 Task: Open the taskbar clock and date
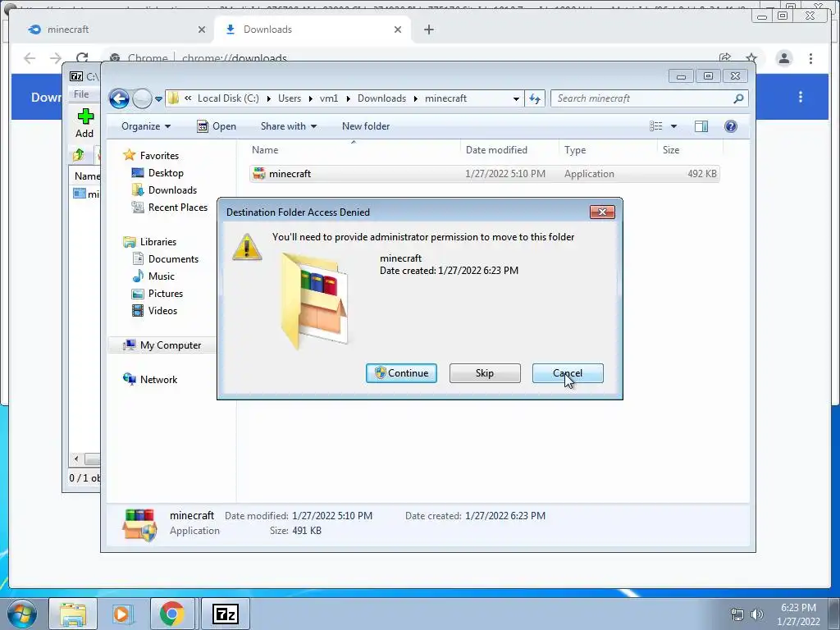(798, 614)
